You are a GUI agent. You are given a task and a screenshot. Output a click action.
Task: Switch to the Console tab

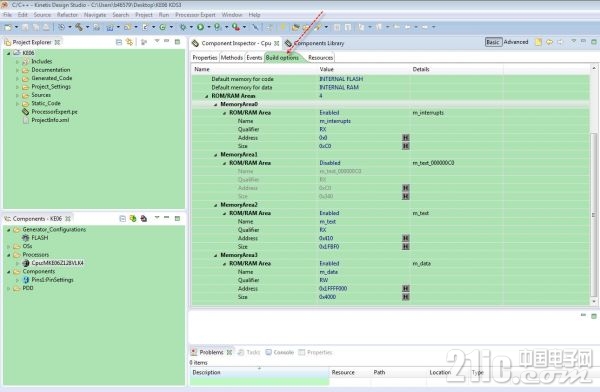[x=280, y=352]
